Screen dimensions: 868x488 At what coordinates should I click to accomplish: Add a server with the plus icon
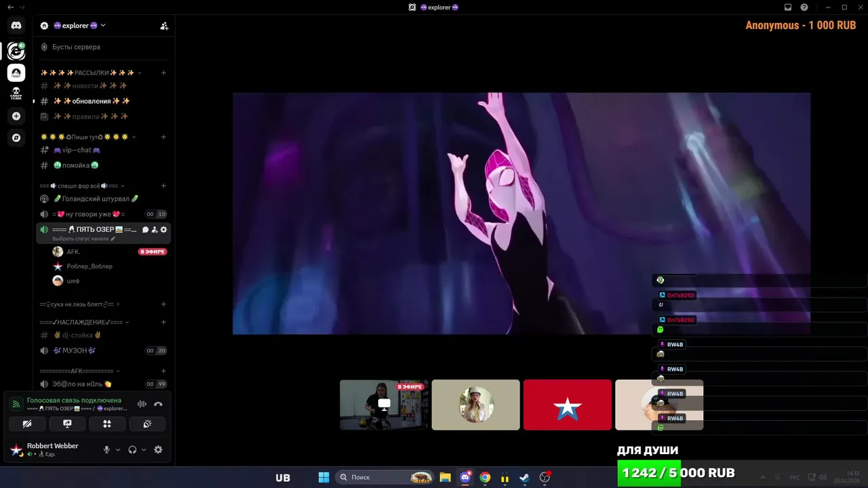[16, 116]
